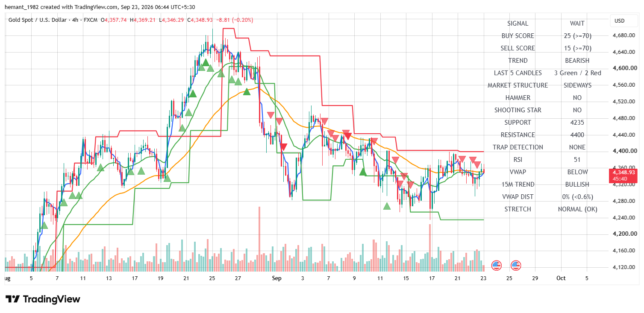The width and height of the screenshot is (644, 313).
Task: Click the RSI value 51
Action: coord(577,160)
